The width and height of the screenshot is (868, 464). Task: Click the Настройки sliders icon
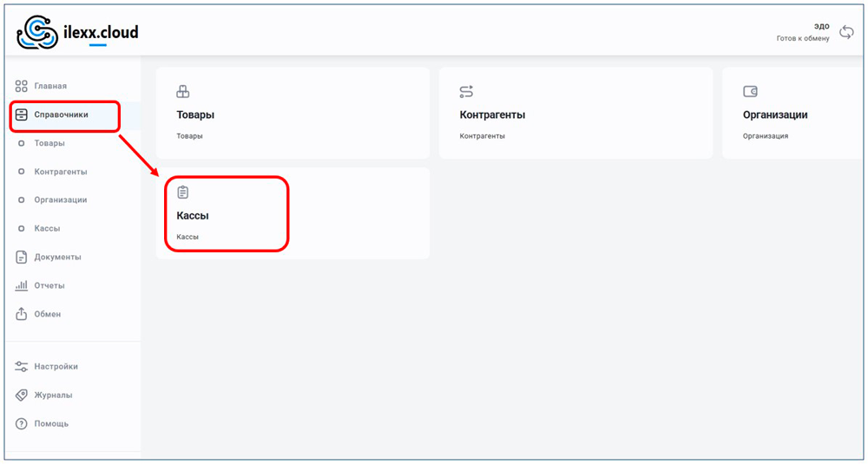(x=22, y=367)
